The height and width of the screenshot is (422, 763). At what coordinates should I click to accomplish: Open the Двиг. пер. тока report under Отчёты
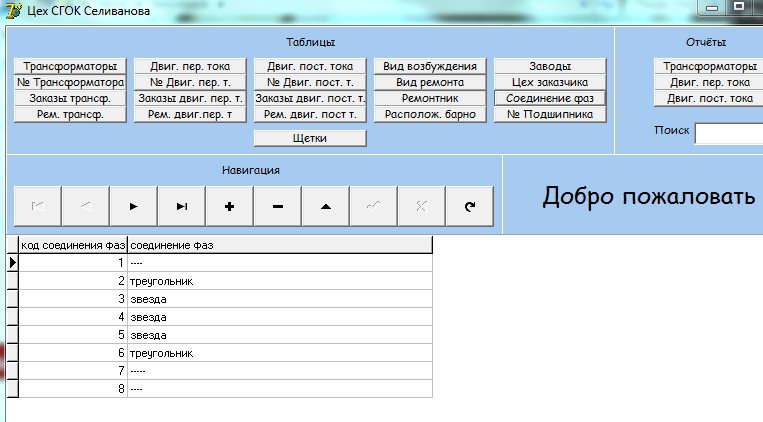click(709, 82)
